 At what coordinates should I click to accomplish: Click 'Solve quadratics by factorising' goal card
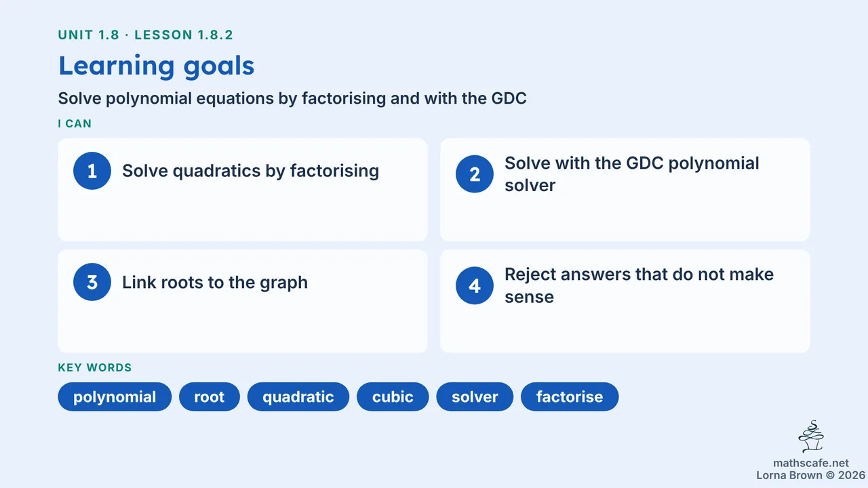(x=243, y=190)
